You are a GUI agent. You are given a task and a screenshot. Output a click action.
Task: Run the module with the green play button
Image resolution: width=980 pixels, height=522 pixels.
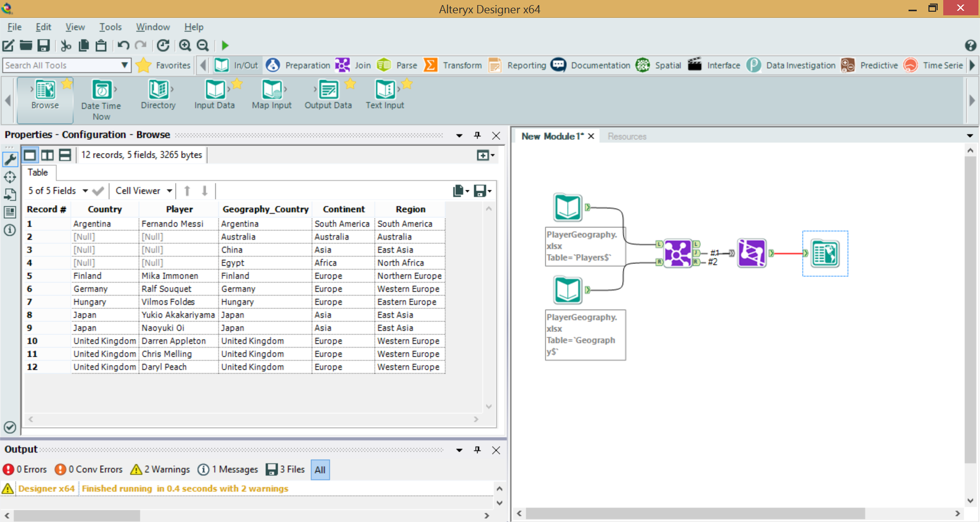coord(225,45)
